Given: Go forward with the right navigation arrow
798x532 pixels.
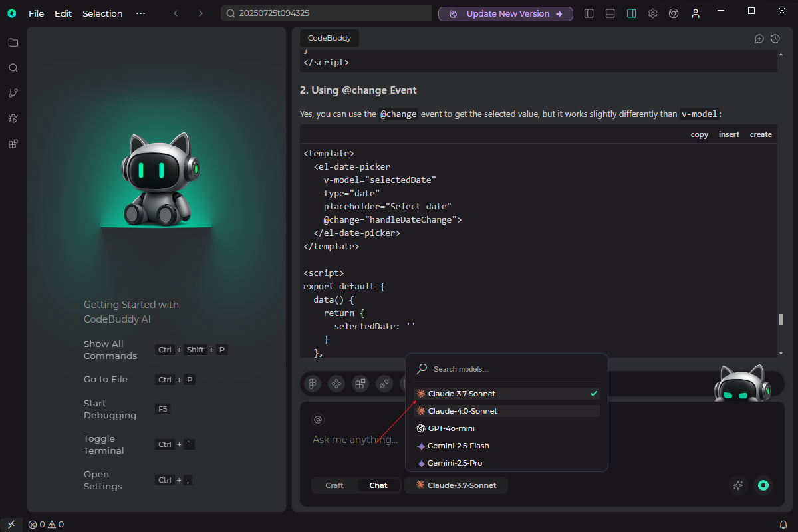Looking at the screenshot, I should 201,13.
